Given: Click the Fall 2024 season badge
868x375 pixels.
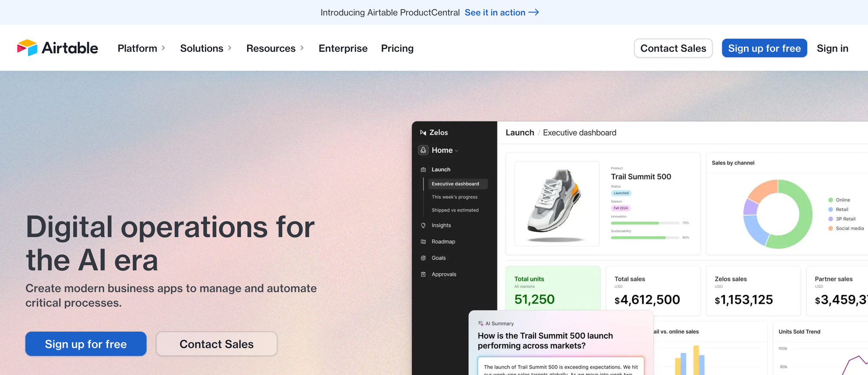Looking at the screenshot, I should (621, 208).
